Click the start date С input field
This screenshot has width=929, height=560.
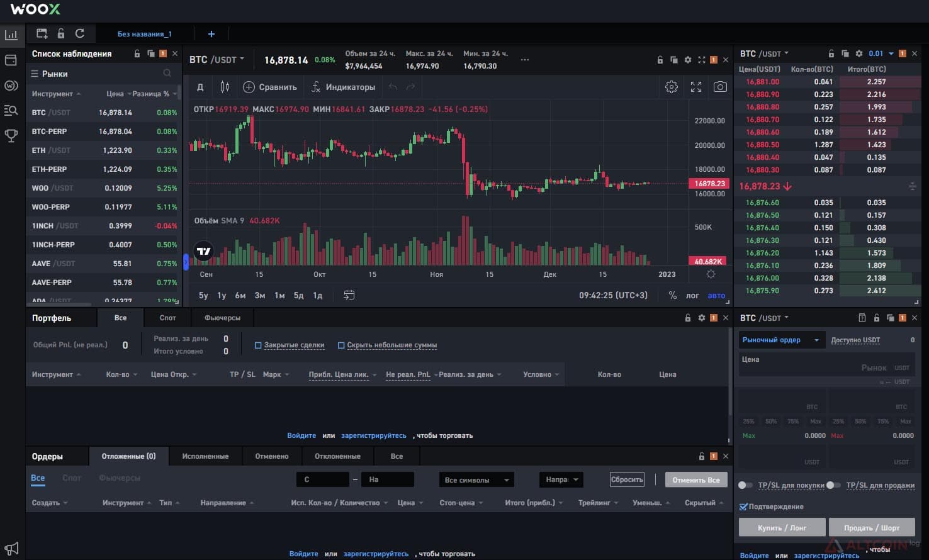click(x=322, y=479)
